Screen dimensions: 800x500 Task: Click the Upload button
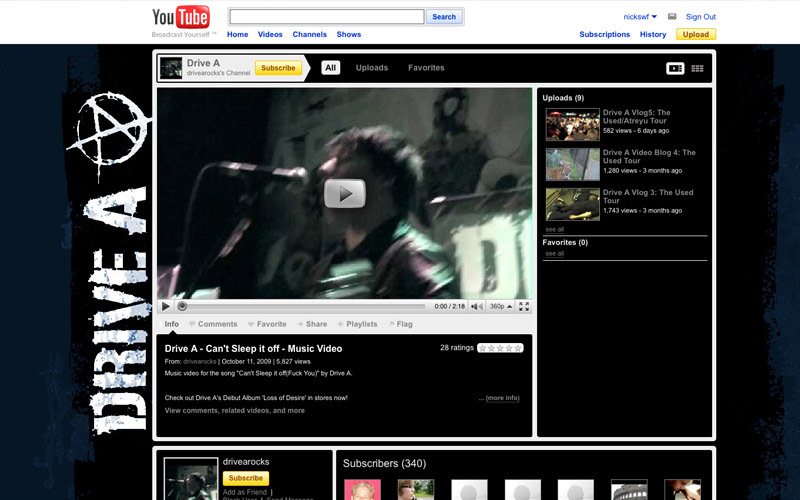(696, 34)
